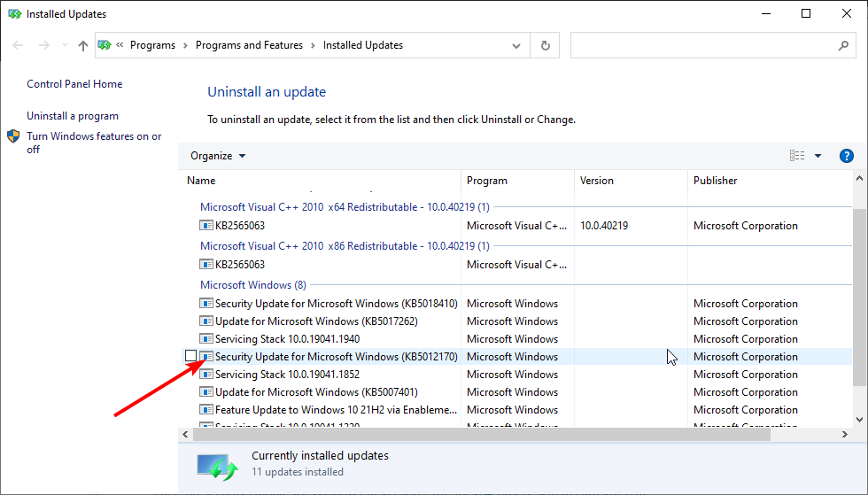Tick the checkbox for KB5012170
Image resolution: width=868 pixels, height=495 pixels.
point(190,356)
